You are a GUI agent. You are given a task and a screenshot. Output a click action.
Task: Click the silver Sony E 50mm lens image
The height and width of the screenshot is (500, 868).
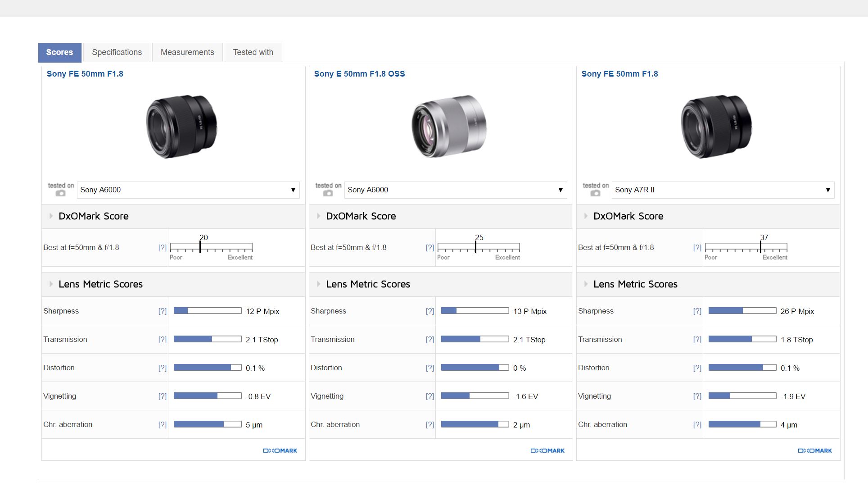(x=449, y=127)
